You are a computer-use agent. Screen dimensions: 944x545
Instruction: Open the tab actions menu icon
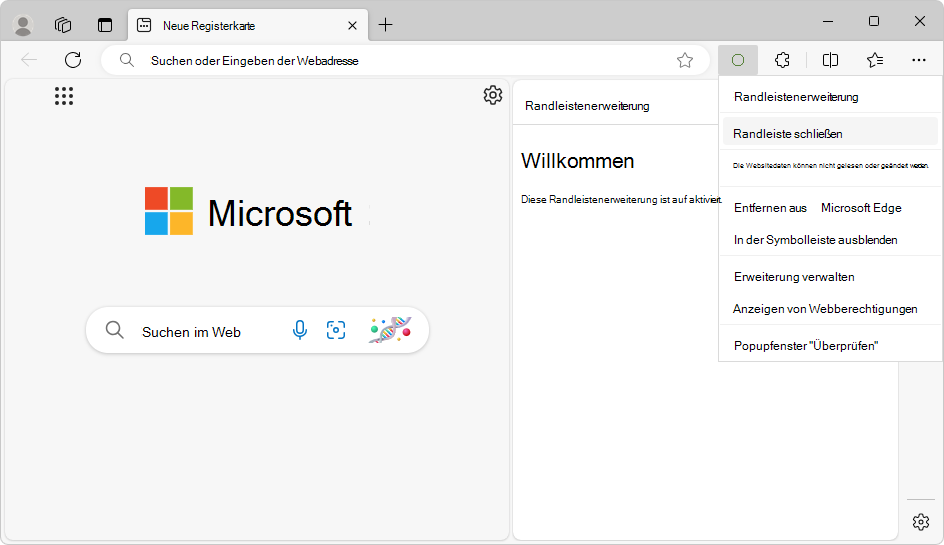pos(105,25)
